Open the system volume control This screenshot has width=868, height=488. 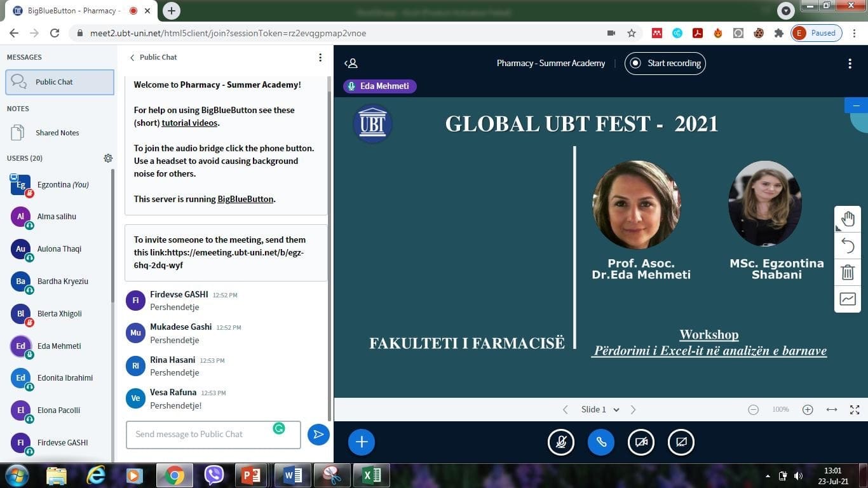[798, 475]
